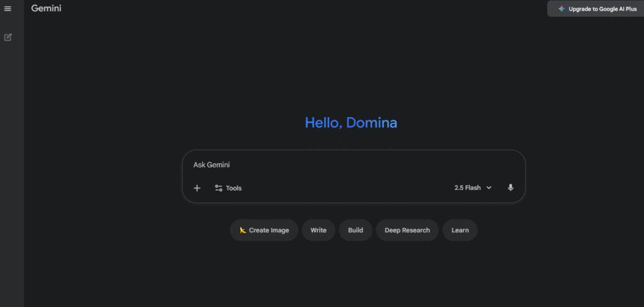644x307 pixels.
Task: Click the banana icon on Create Image
Action: 243,230
